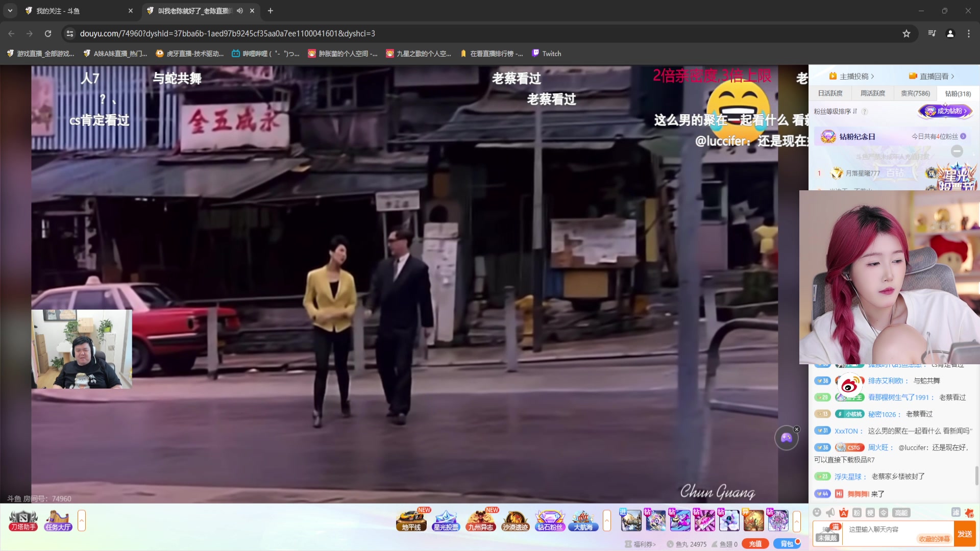The height and width of the screenshot is (551, 980).
Task: Open the 任务大厅 quest hall
Action: 58,520
